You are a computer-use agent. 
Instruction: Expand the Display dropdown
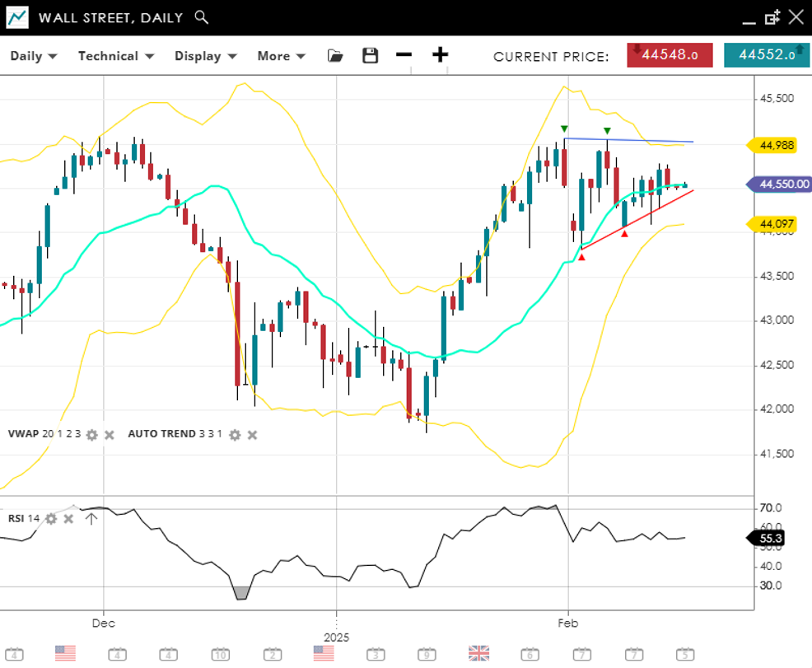pyautogui.click(x=205, y=56)
